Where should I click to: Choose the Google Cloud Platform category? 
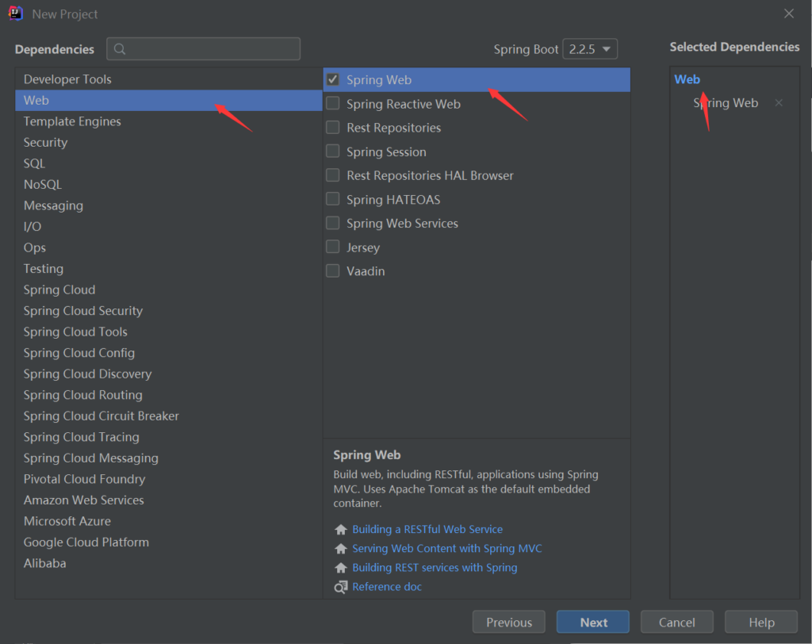click(169, 542)
